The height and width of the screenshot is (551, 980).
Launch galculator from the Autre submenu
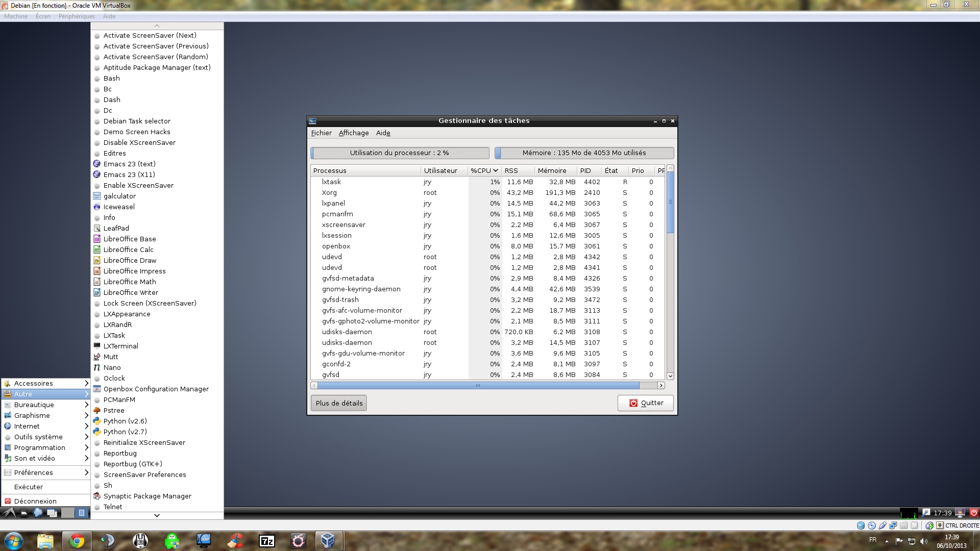157,196
